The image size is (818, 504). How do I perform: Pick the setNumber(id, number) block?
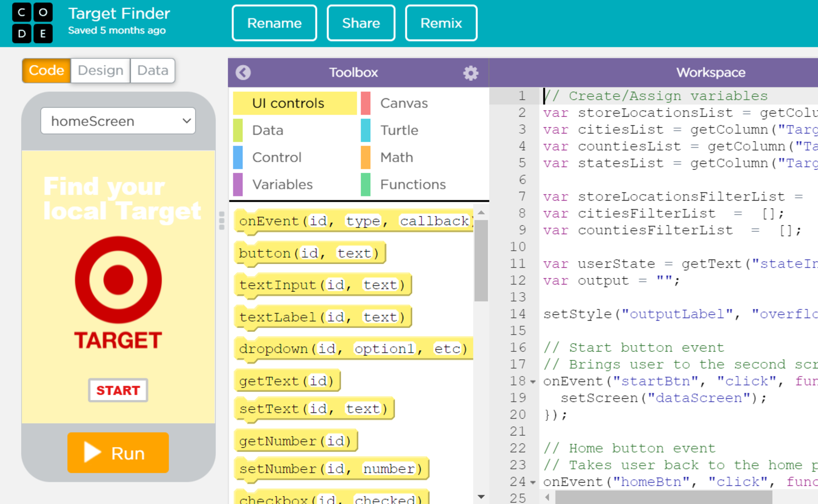click(332, 469)
